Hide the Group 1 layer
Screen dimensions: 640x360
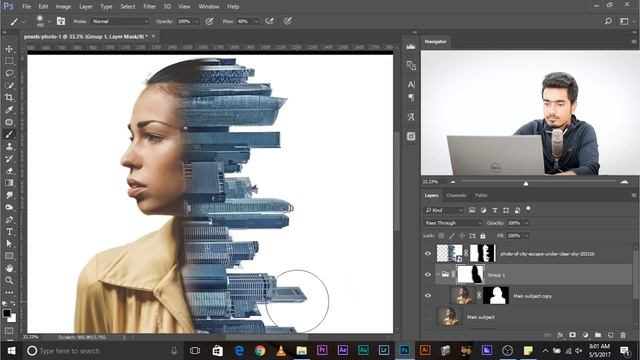(x=428, y=274)
